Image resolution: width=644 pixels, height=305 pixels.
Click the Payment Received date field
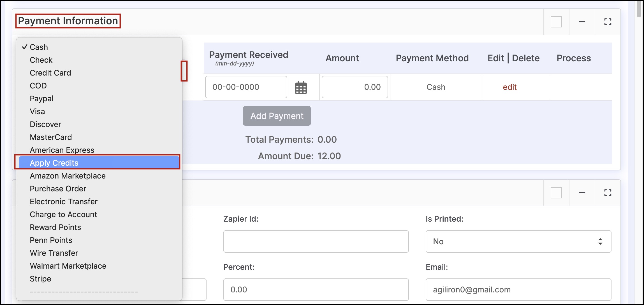pyautogui.click(x=246, y=87)
